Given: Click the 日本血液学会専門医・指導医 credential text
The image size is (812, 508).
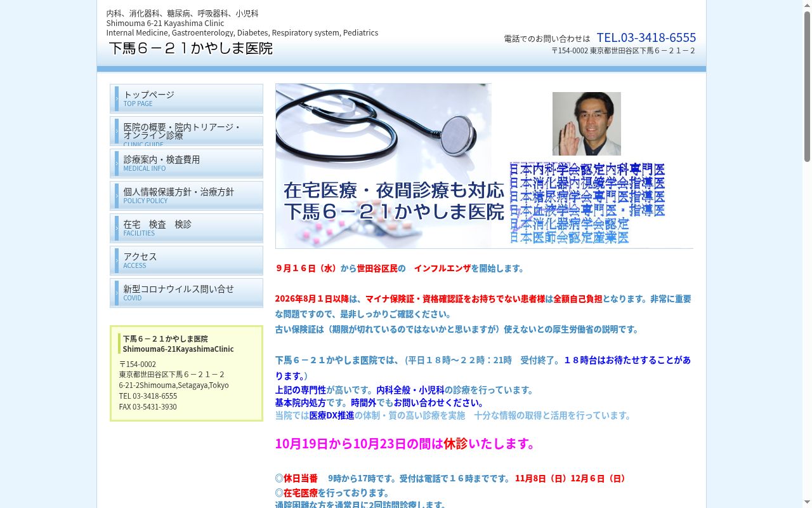Looking at the screenshot, I should point(587,210).
